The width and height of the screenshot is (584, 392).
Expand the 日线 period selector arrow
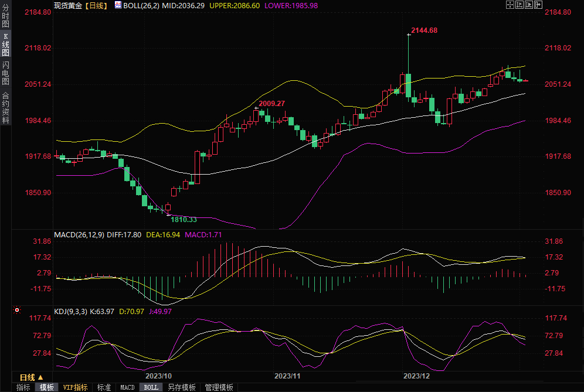(40, 377)
